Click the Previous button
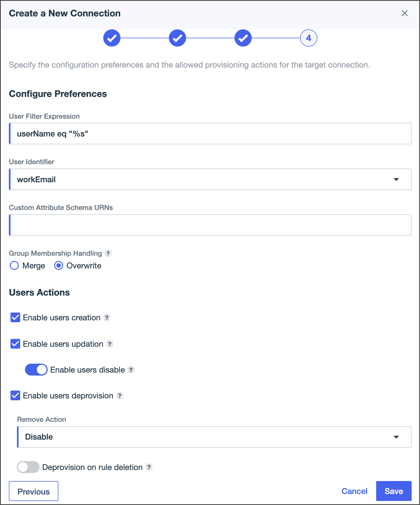 (34, 491)
